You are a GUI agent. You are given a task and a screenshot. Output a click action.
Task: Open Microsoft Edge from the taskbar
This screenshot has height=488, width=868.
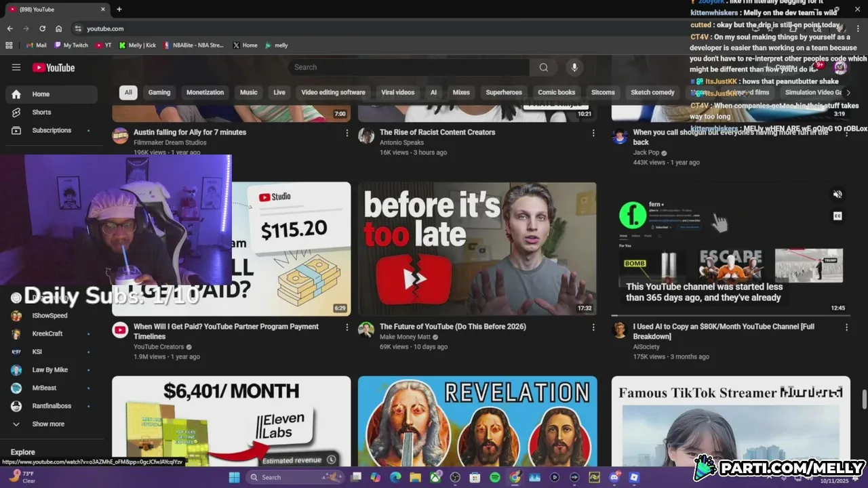tap(395, 477)
